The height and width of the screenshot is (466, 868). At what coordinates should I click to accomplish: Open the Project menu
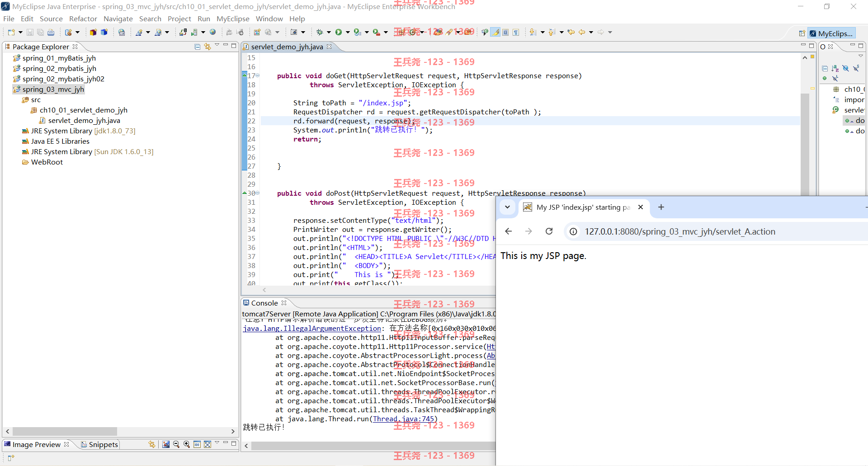tap(179, 19)
